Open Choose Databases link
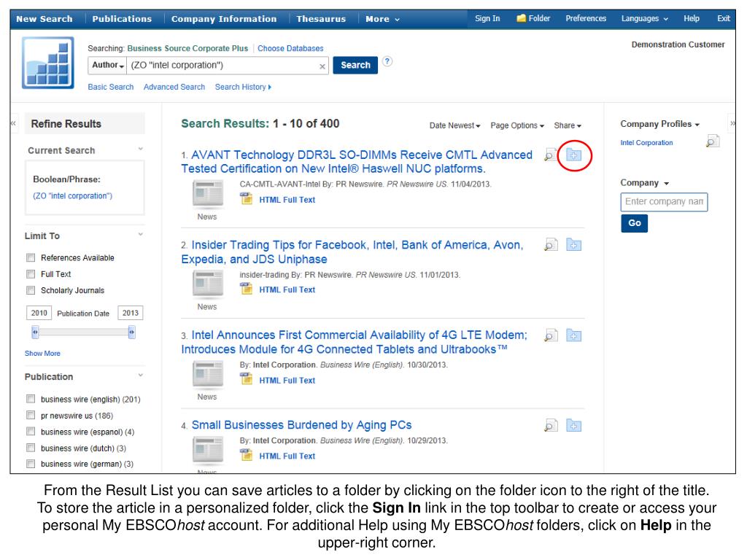 coord(290,49)
